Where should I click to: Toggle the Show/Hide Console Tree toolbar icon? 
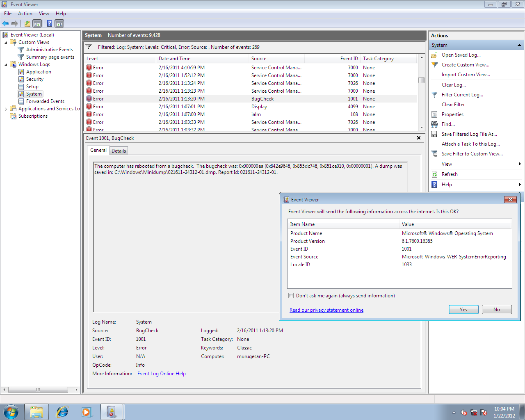pyautogui.click(x=37, y=23)
